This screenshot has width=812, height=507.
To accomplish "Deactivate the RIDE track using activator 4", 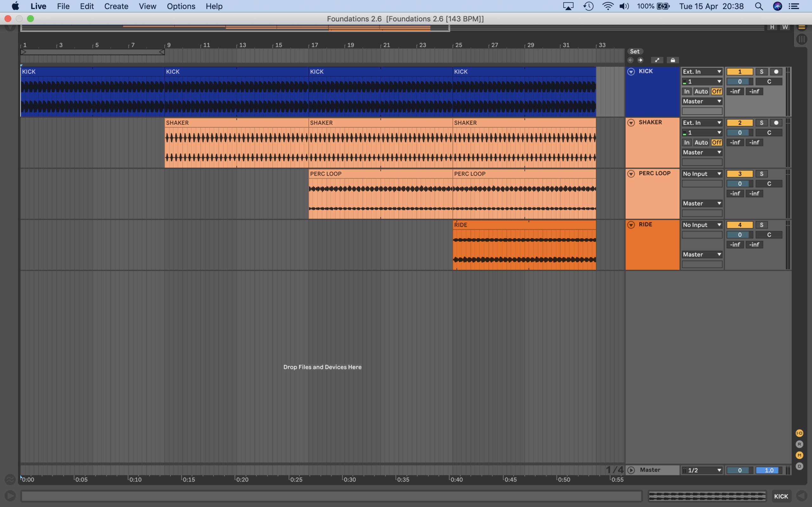I will (740, 225).
